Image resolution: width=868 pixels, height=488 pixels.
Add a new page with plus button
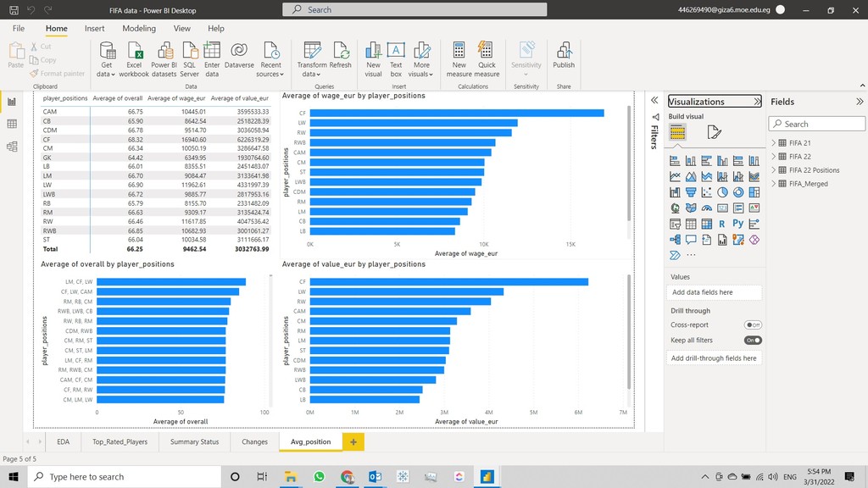(x=353, y=442)
